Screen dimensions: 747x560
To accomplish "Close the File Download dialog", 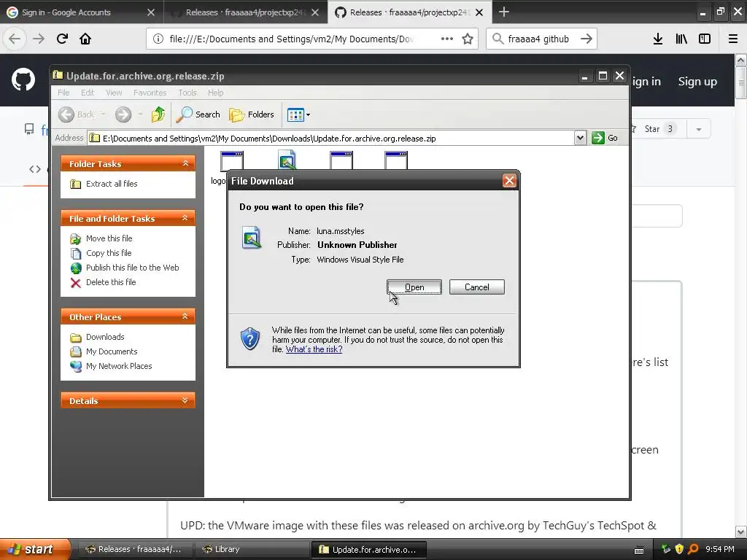I will 509,181.
